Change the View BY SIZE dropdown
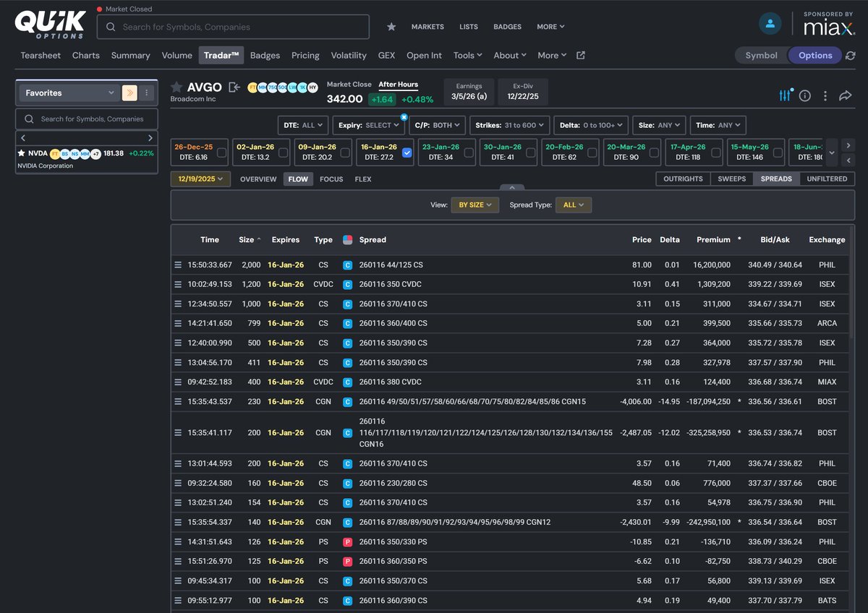The image size is (868, 613). pyautogui.click(x=475, y=205)
